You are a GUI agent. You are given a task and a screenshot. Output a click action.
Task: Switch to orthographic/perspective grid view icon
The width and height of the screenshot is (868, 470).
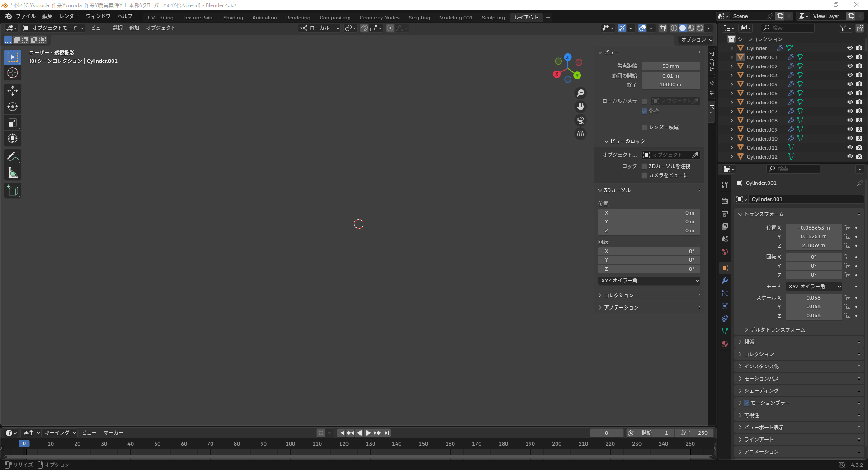tap(580, 134)
